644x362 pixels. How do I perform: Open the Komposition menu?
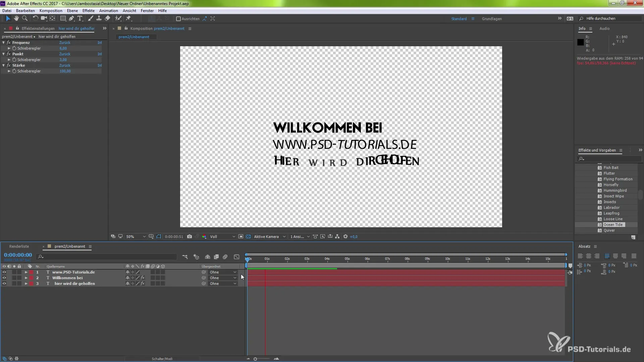pos(51,11)
